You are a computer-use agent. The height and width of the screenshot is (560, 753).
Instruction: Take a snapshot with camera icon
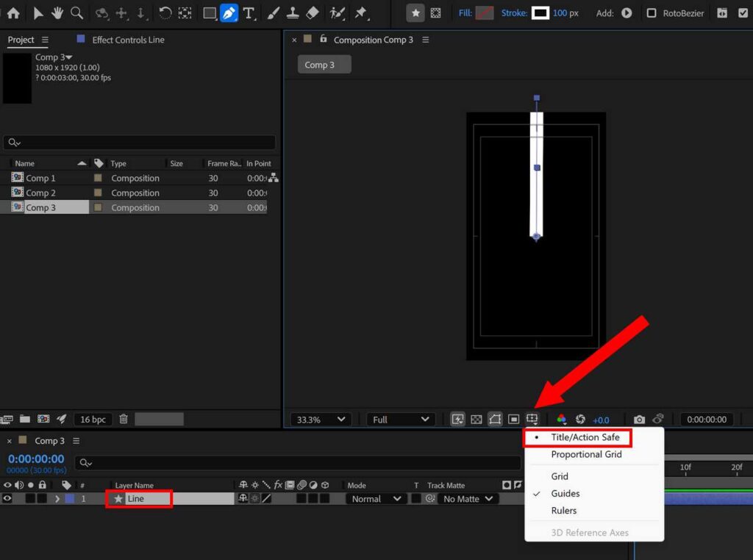(x=639, y=420)
